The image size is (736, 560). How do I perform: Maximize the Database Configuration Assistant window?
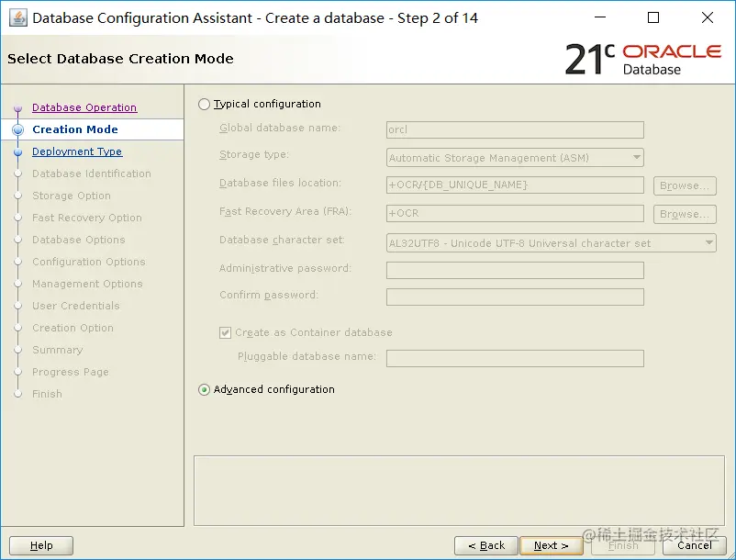click(653, 17)
